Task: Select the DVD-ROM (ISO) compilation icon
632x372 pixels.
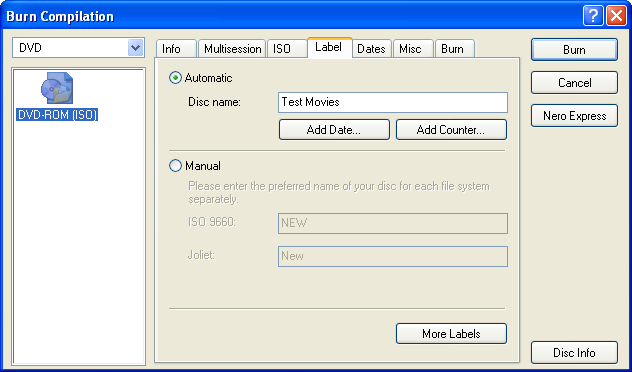Action: coord(57,88)
